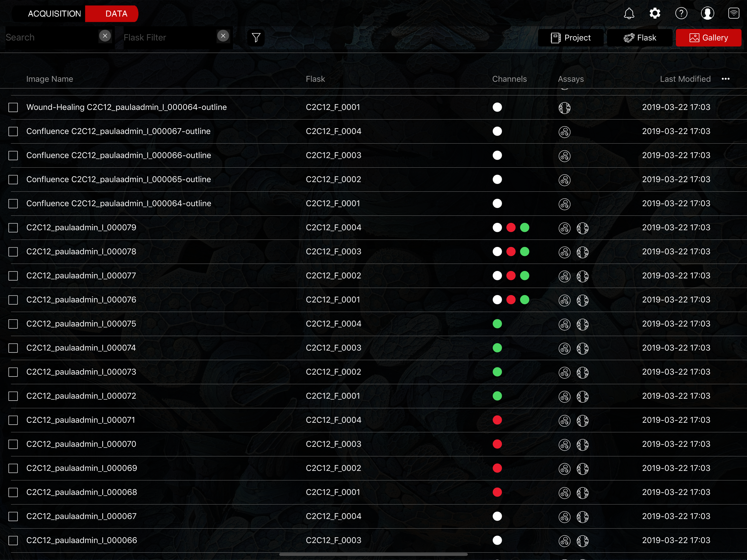The height and width of the screenshot is (560, 747).
Task: Click the confluence assay icon for C2C12_paulaadmin_I_000075
Action: coord(564,324)
